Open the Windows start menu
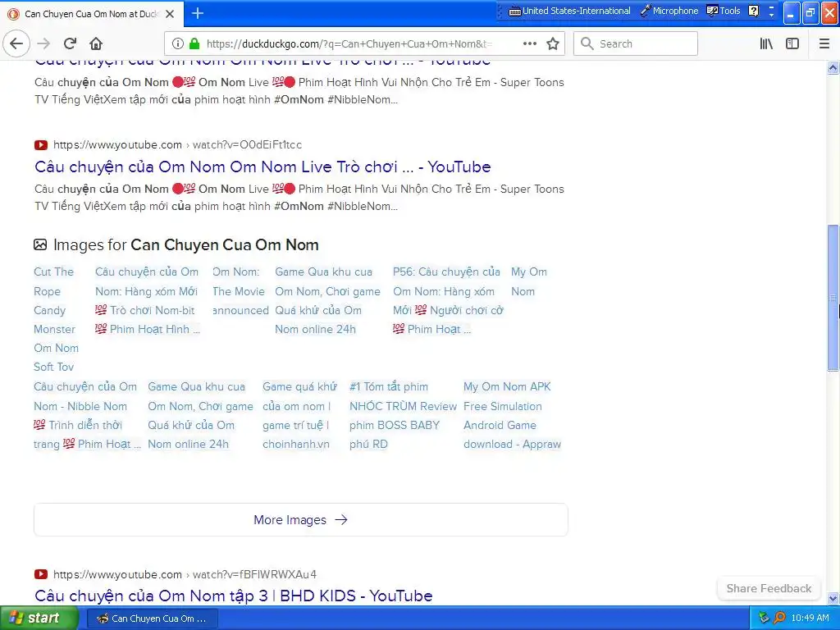The height and width of the screenshot is (630, 840). coord(39,619)
